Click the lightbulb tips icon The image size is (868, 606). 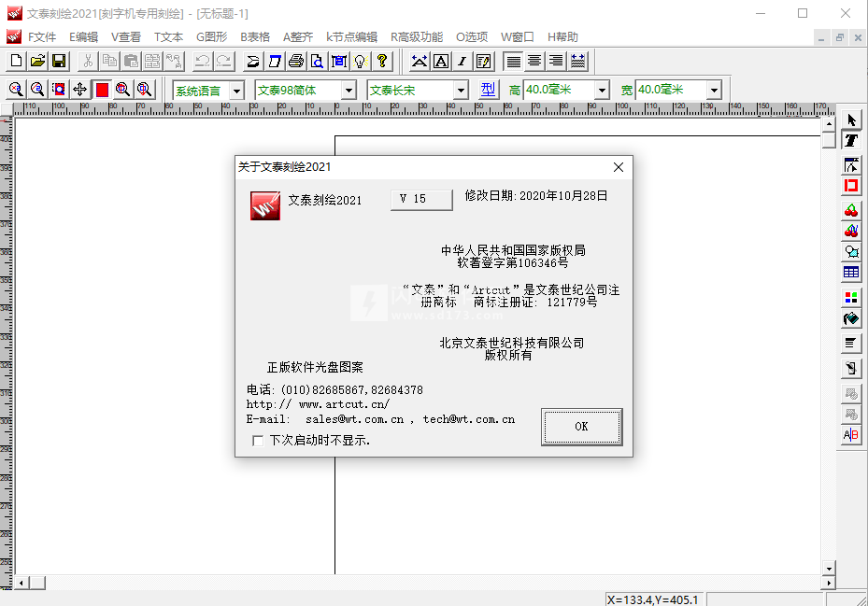pos(361,61)
